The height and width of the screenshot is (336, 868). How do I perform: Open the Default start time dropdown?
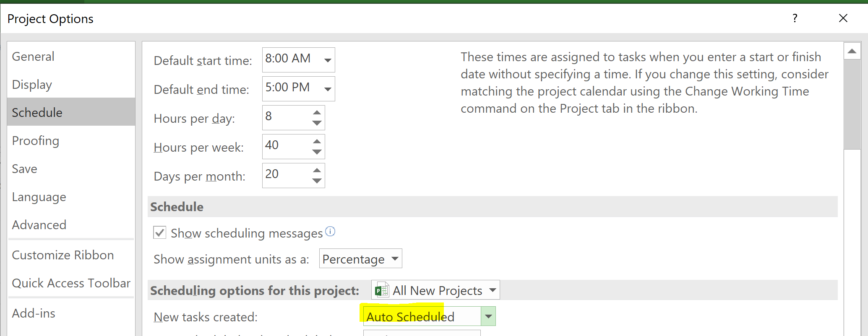328,60
